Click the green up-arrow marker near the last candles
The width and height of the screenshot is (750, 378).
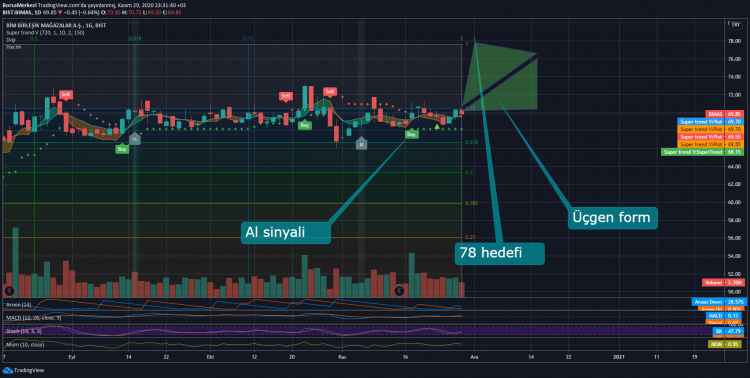[437, 127]
